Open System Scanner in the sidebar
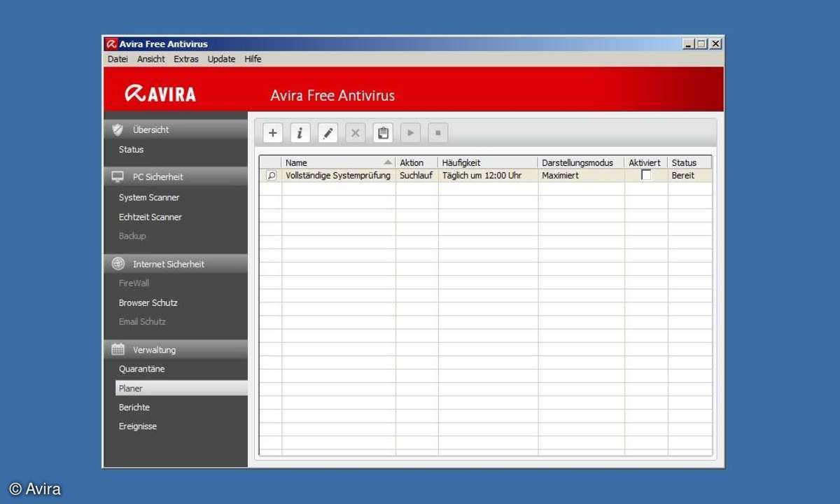The height and width of the screenshot is (504, 840). coord(149,197)
